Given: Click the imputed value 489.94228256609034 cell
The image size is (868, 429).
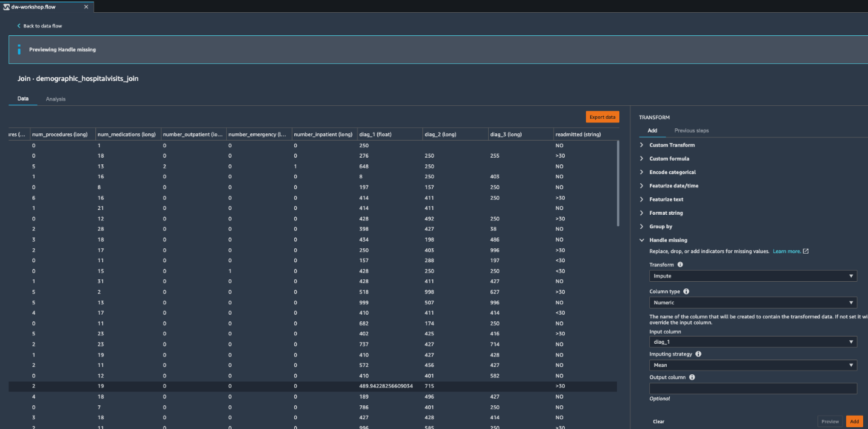Looking at the screenshot, I should click(386, 386).
